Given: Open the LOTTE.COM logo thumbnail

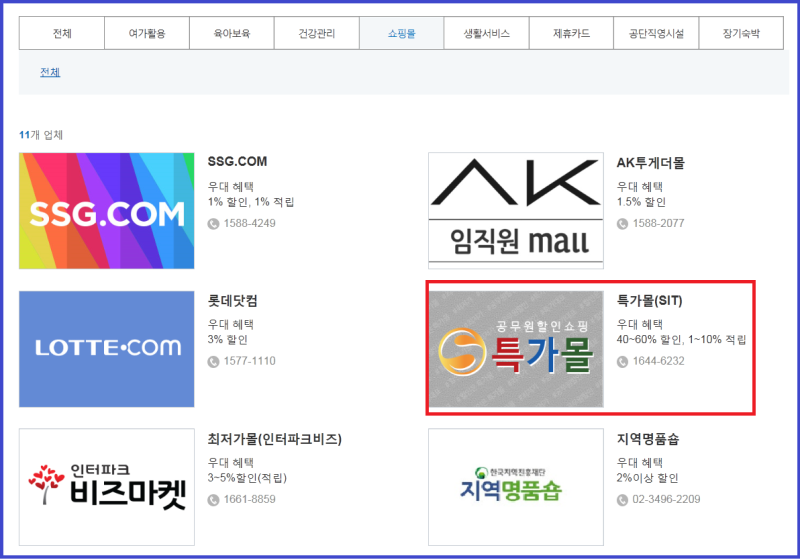Looking at the screenshot, I should [107, 349].
